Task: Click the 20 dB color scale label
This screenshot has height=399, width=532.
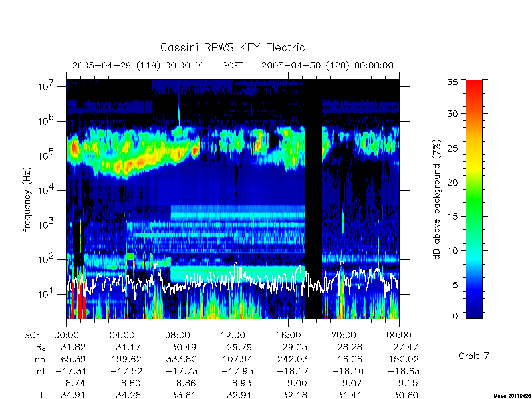Action: (452, 182)
